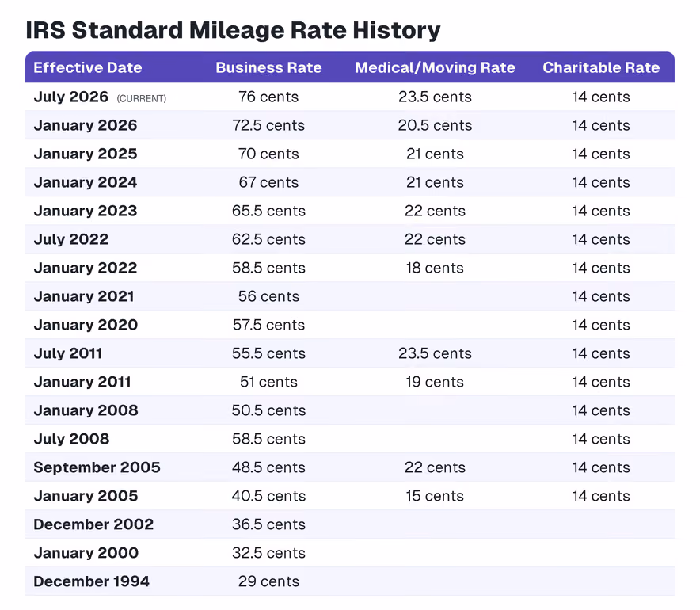This screenshot has height=610, width=700.
Task: Select the '40.5 cents' business rate
Action: tap(268, 496)
